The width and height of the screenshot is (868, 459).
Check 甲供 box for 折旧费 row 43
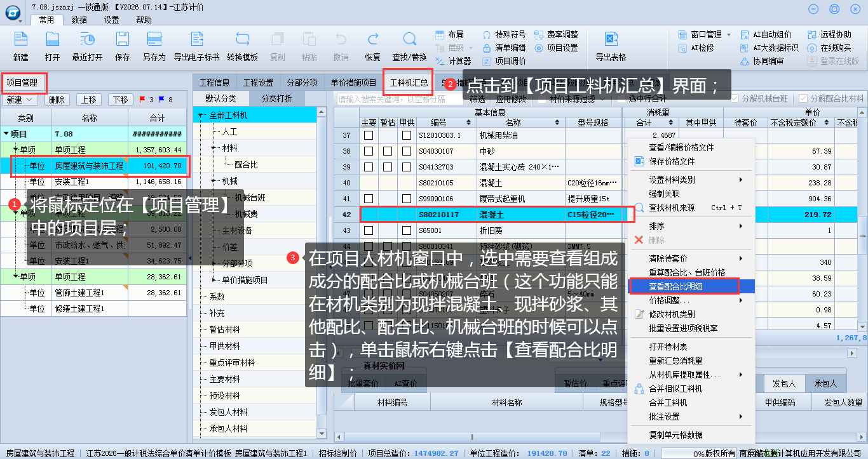tap(406, 230)
